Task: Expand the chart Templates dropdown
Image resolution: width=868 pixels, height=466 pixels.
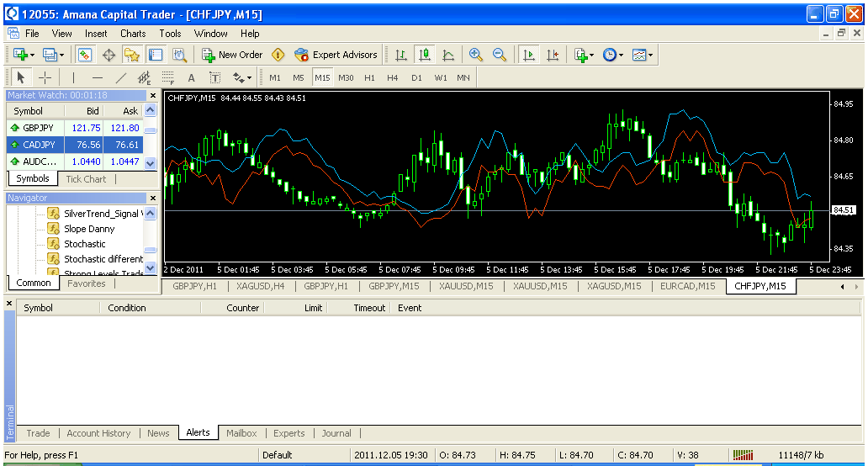Action: 643,55
